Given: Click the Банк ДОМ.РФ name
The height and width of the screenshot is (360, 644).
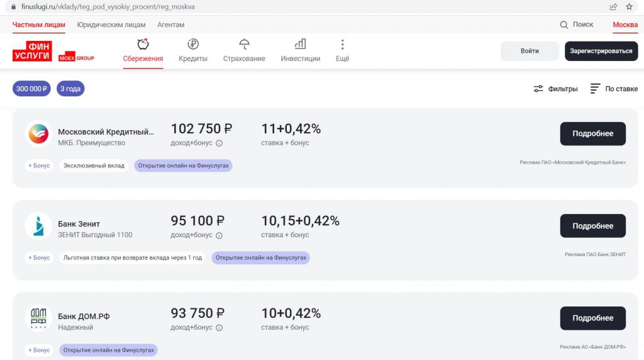Looking at the screenshot, I should tap(84, 317).
